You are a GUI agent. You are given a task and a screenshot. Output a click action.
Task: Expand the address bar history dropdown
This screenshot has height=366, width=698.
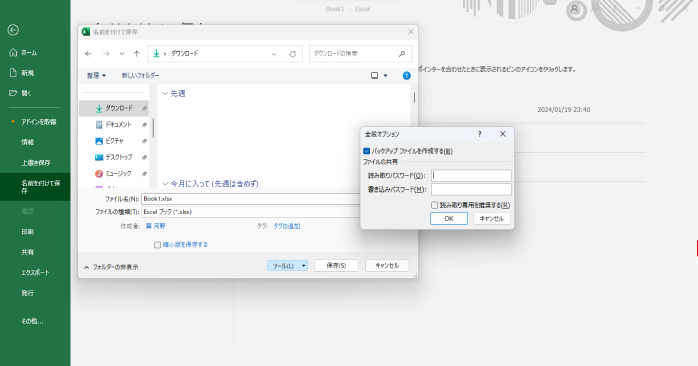click(274, 54)
